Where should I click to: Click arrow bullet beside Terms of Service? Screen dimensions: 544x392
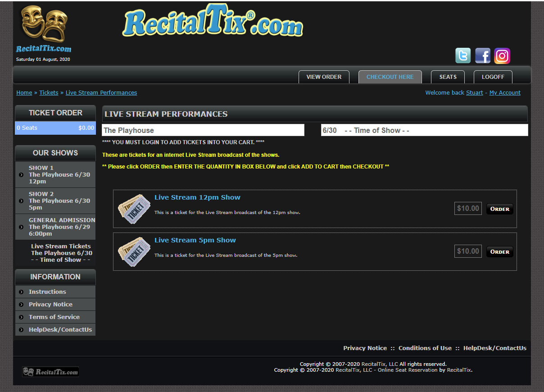21,317
